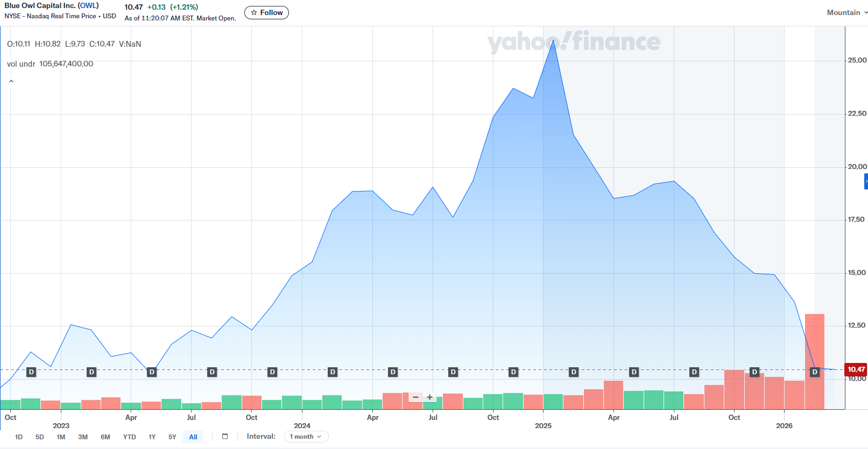Click the 17.50 price axis label
The image size is (868, 449).
pyautogui.click(x=856, y=219)
